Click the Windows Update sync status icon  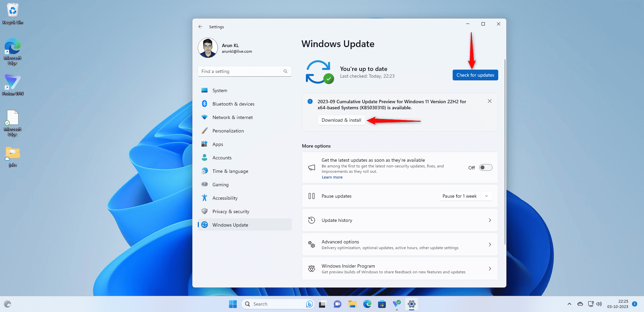319,72
